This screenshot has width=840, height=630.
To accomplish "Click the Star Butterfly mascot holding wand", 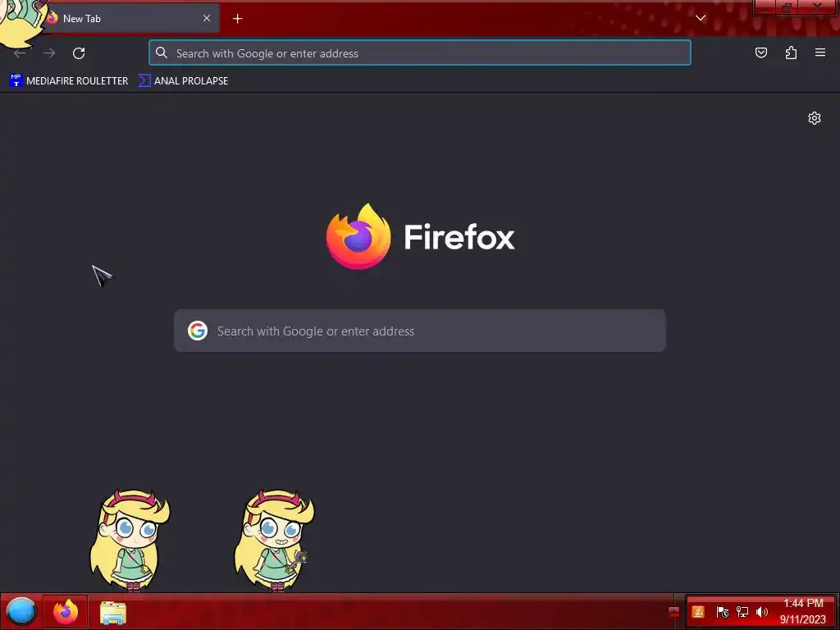I will [x=274, y=540].
